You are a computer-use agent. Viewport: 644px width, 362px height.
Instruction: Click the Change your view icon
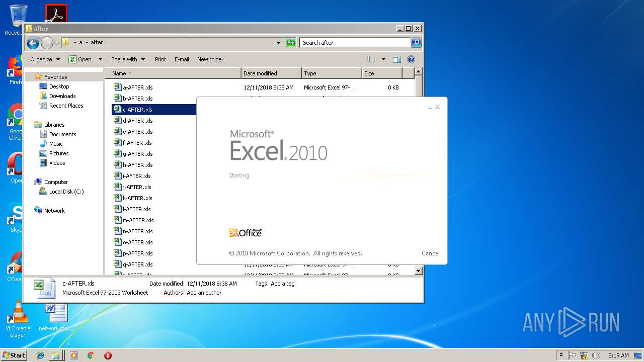371,59
